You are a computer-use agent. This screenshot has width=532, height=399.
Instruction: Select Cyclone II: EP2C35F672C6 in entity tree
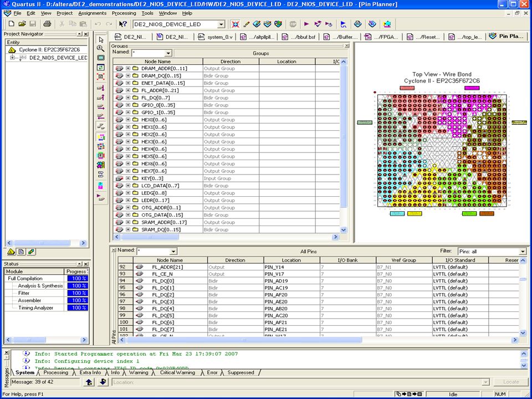(x=49, y=50)
